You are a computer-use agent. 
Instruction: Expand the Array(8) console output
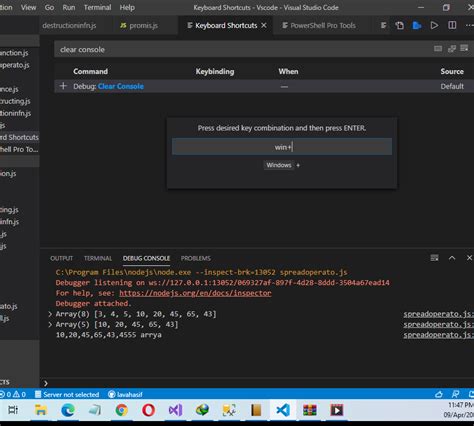pos(50,314)
